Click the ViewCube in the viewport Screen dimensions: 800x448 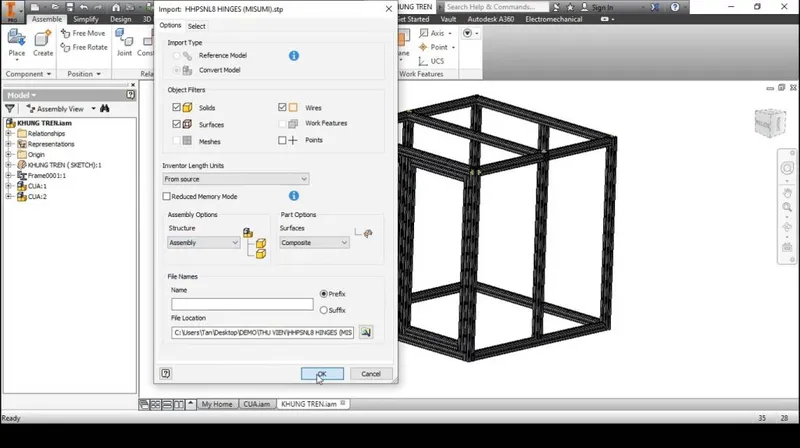click(x=770, y=122)
